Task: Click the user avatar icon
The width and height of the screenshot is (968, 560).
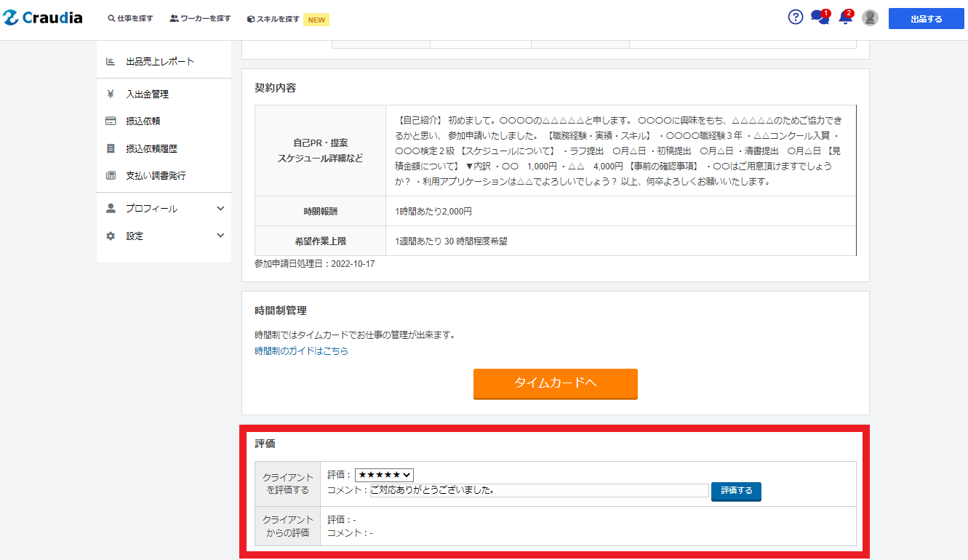Action: (870, 18)
